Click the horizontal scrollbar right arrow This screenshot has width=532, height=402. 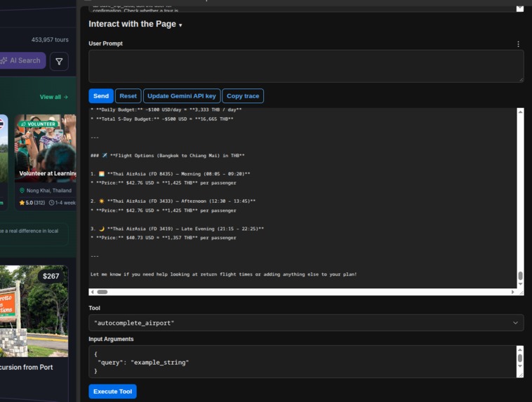click(512, 292)
